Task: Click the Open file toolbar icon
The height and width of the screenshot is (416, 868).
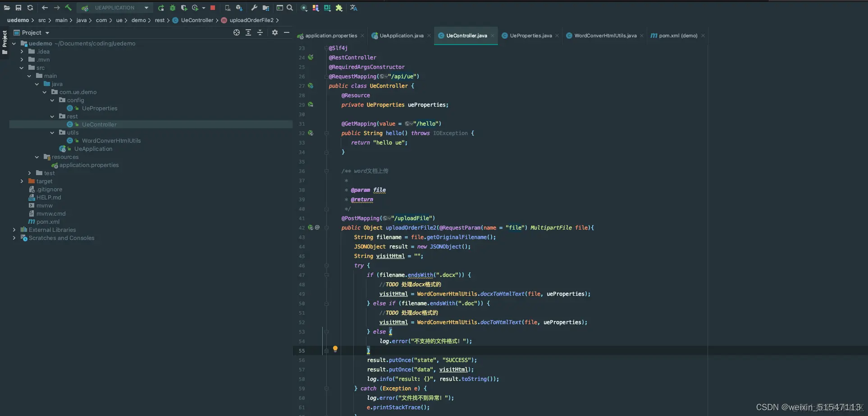Action: [x=7, y=8]
